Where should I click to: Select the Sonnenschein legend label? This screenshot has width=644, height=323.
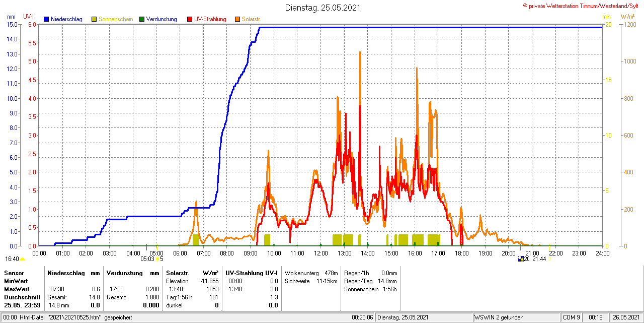pyautogui.click(x=116, y=19)
